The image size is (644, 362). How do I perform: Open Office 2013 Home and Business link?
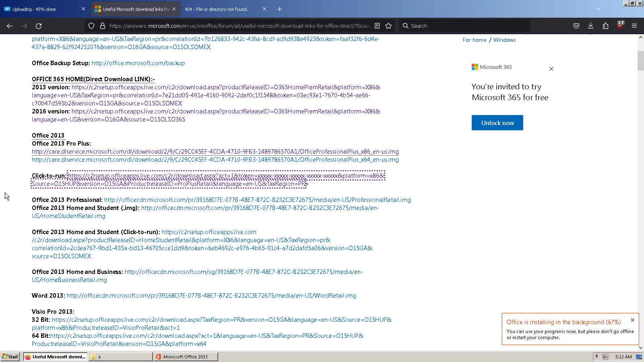pos(197,276)
